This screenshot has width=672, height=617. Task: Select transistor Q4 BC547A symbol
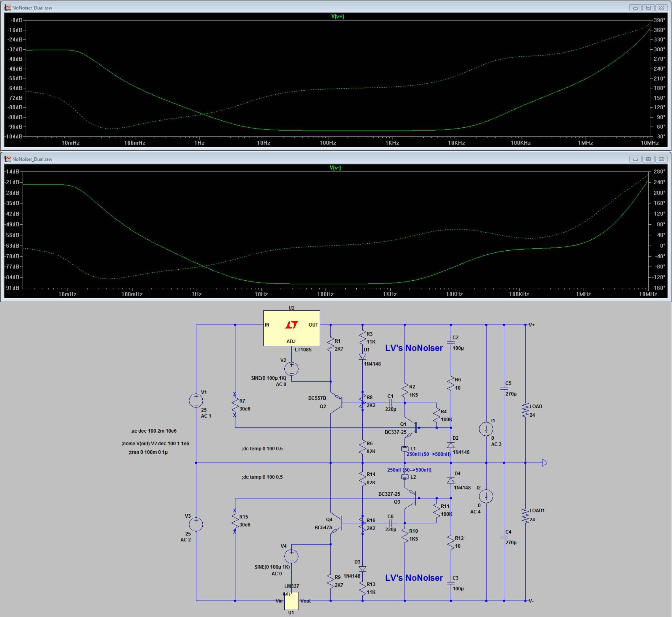click(x=336, y=523)
